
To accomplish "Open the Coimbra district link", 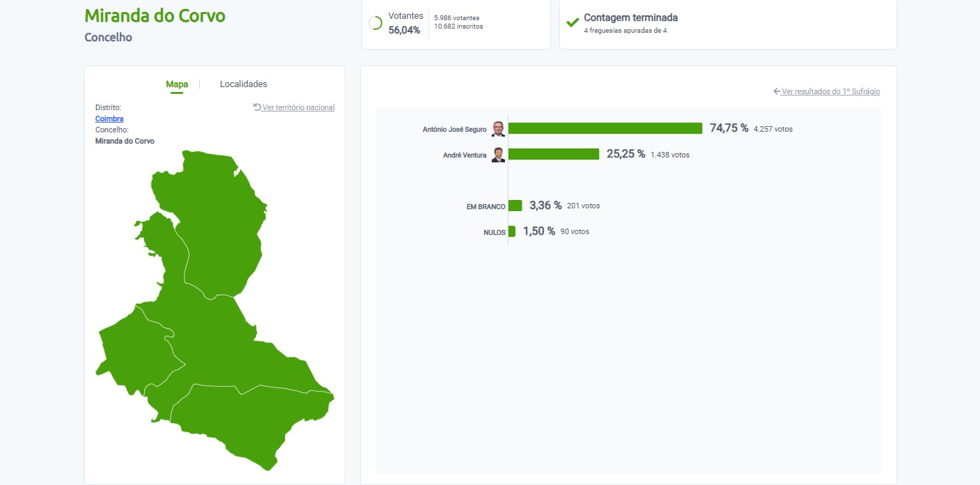I will (x=109, y=118).
